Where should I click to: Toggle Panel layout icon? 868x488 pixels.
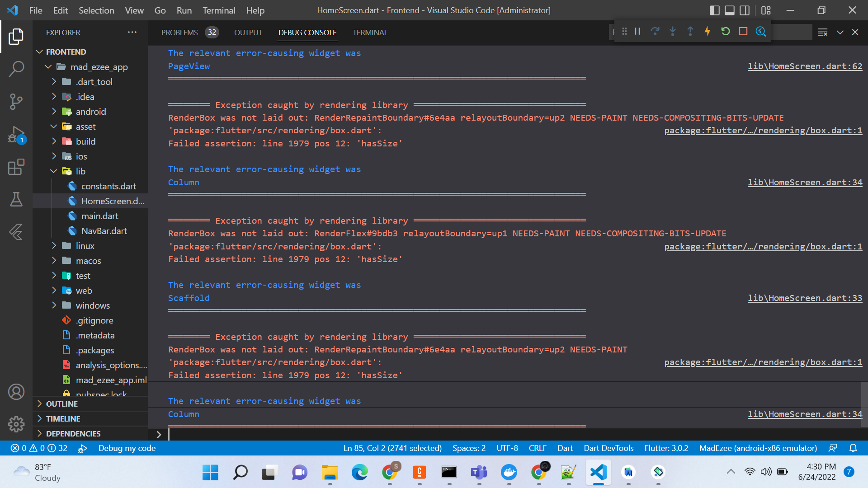(x=730, y=10)
